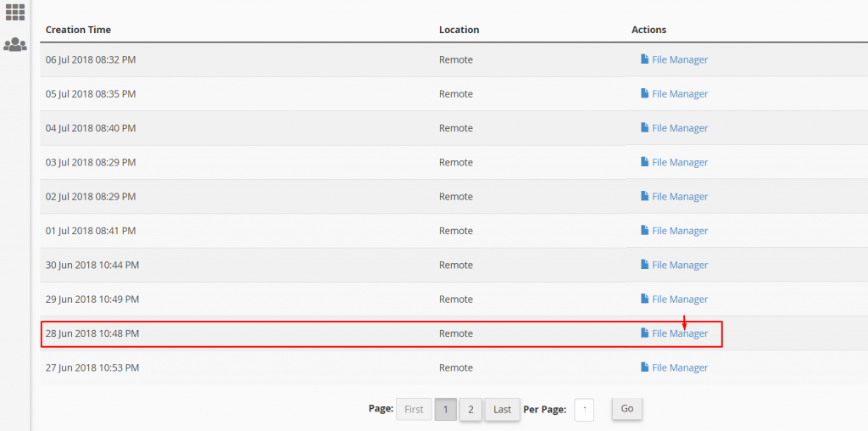Sort by Creation Time column header

pos(78,30)
